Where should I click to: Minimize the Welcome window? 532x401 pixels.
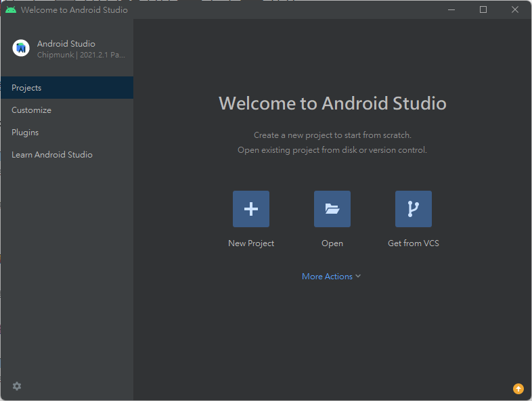click(x=451, y=10)
